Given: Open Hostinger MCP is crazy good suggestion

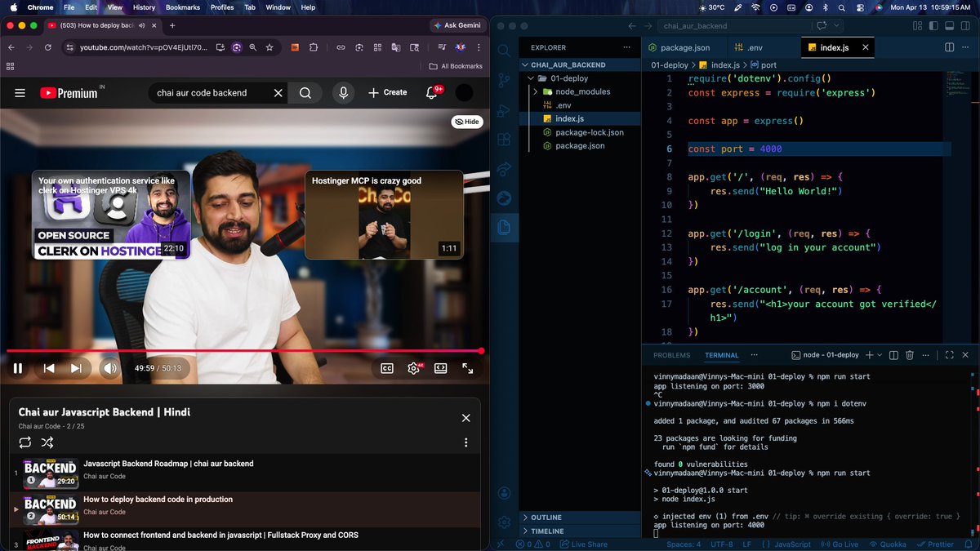Looking at the screenshot, I should tap(384, 215).
